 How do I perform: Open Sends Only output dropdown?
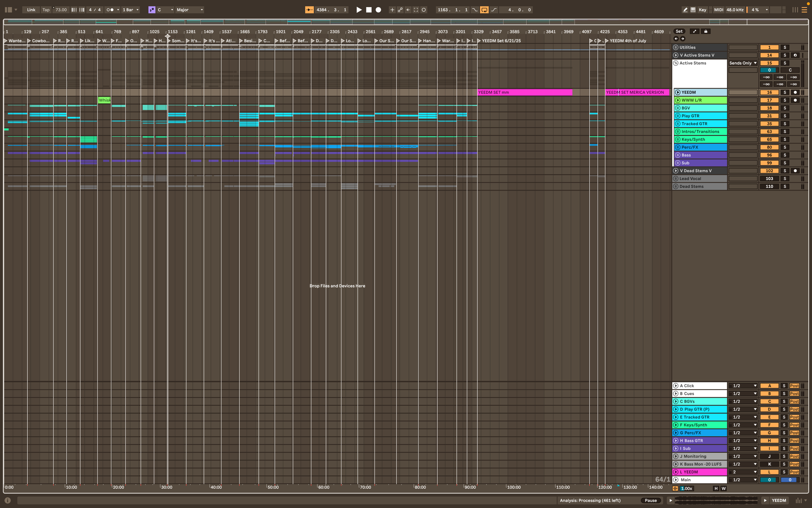(x=743, y=63)
